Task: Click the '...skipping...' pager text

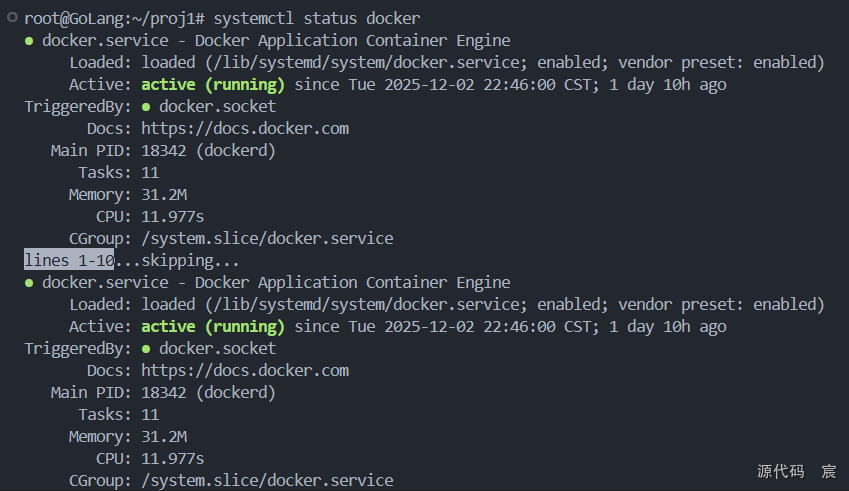Action: [177, 261]
